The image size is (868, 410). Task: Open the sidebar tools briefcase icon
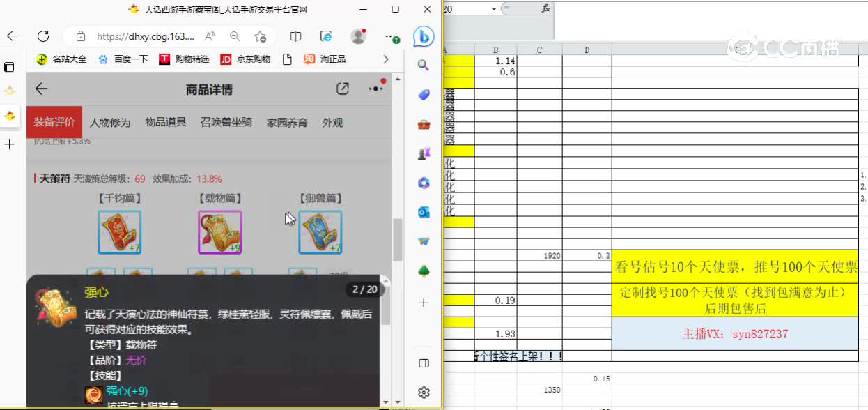[424, 125]
